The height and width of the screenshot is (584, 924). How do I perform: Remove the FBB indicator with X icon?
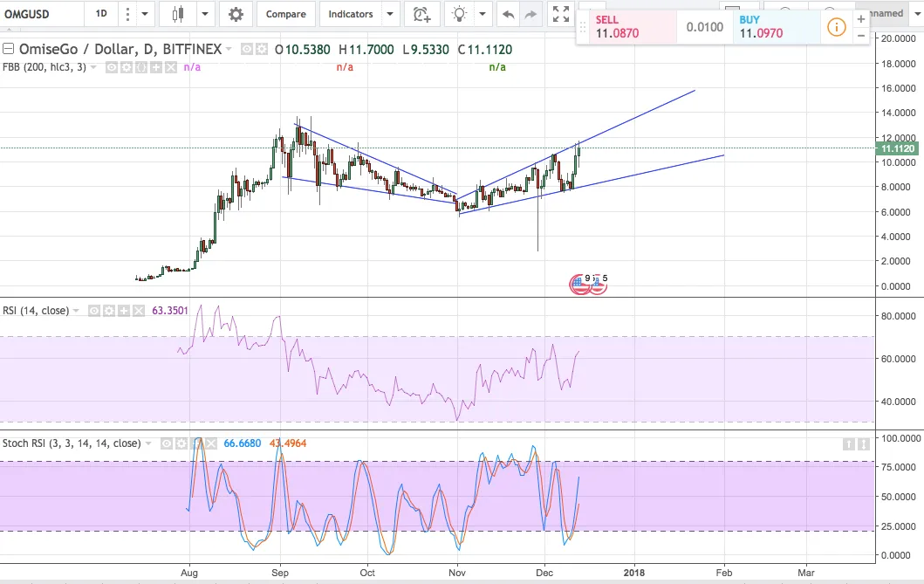171,68
